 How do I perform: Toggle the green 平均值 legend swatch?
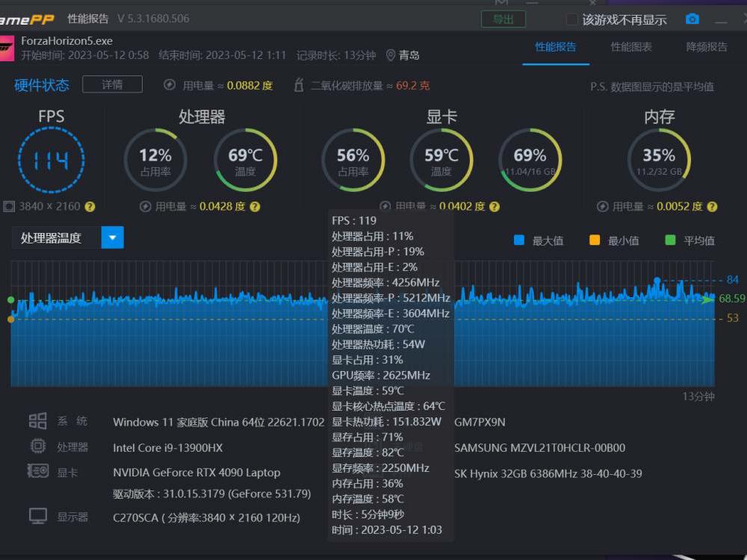point(670,240)
